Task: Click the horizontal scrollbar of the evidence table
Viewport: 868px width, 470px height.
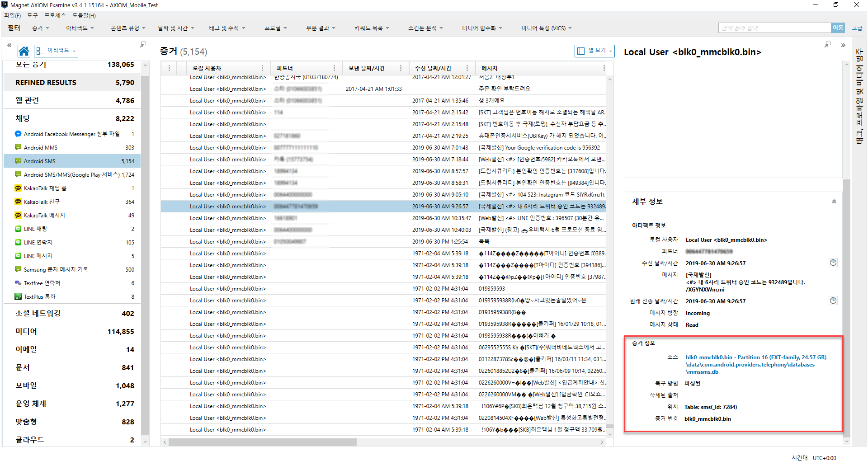Action: [262, 442]
